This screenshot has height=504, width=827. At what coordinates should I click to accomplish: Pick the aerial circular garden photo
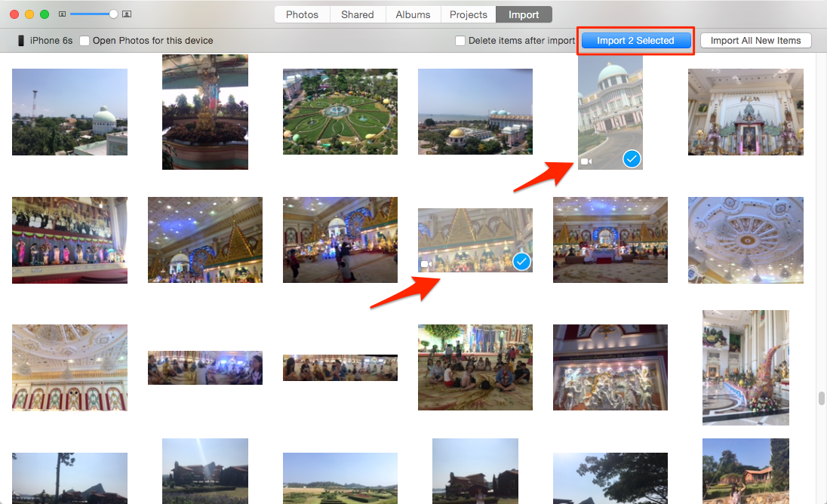[x=340, y=112]
